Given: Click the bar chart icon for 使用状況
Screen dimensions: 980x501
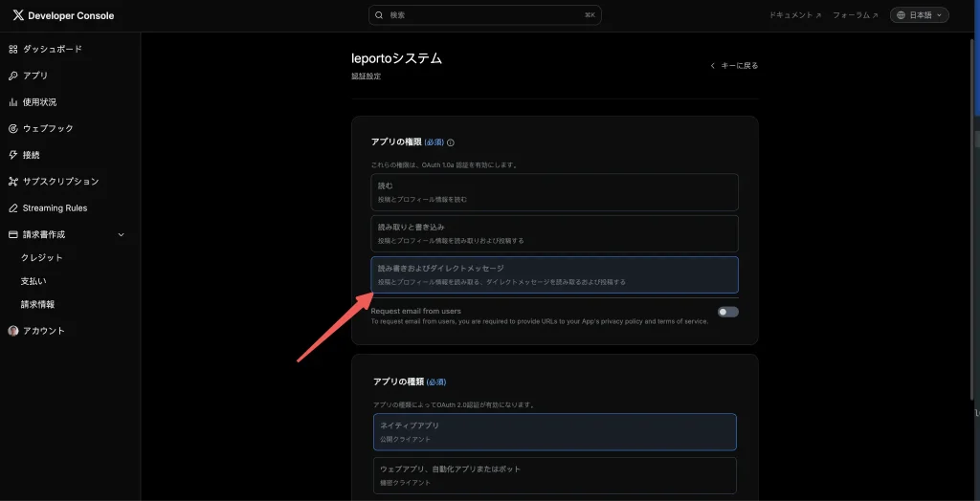Looking at the screenshot, I should (x=13, y=102).
